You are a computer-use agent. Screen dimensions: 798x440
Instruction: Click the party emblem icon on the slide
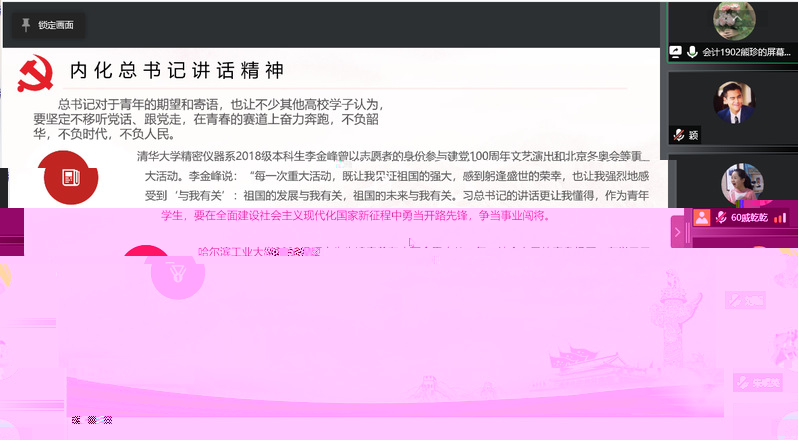pyautogui.click(x=35, y=74)
